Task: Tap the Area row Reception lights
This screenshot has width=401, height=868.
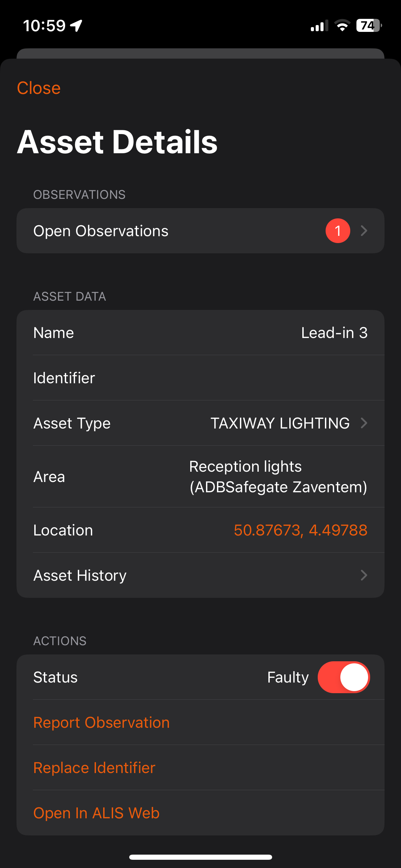Action: 200,477
